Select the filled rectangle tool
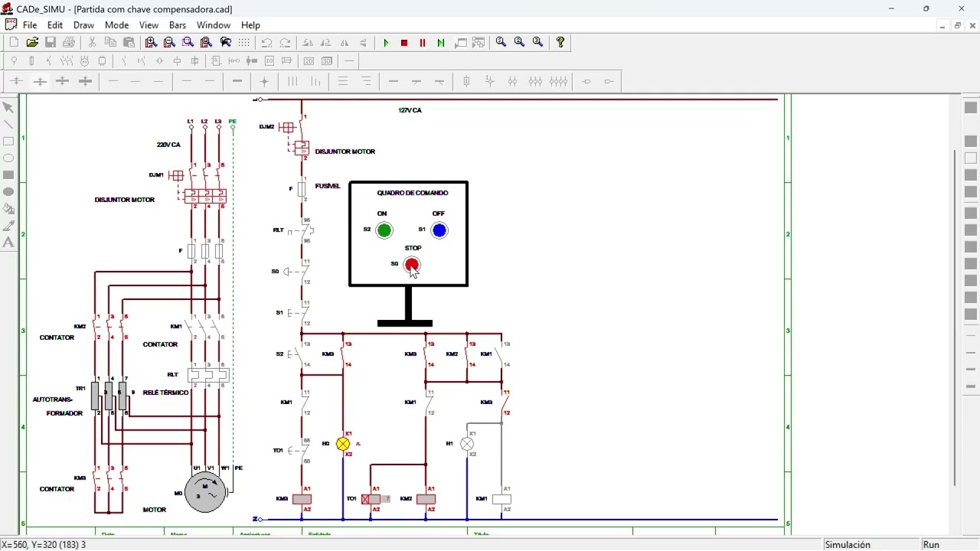Image resolution: width=980 pixels, height=551 pixels. click(8, 175)
